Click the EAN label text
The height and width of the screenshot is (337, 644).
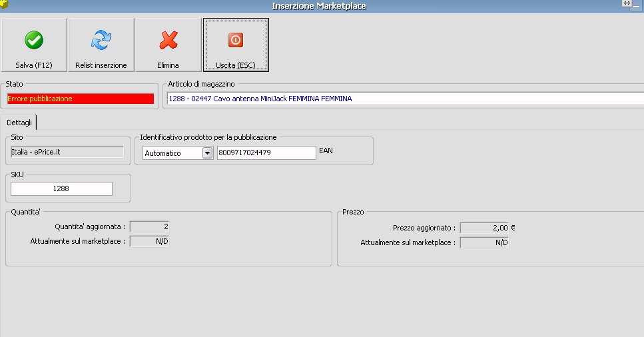326,151
